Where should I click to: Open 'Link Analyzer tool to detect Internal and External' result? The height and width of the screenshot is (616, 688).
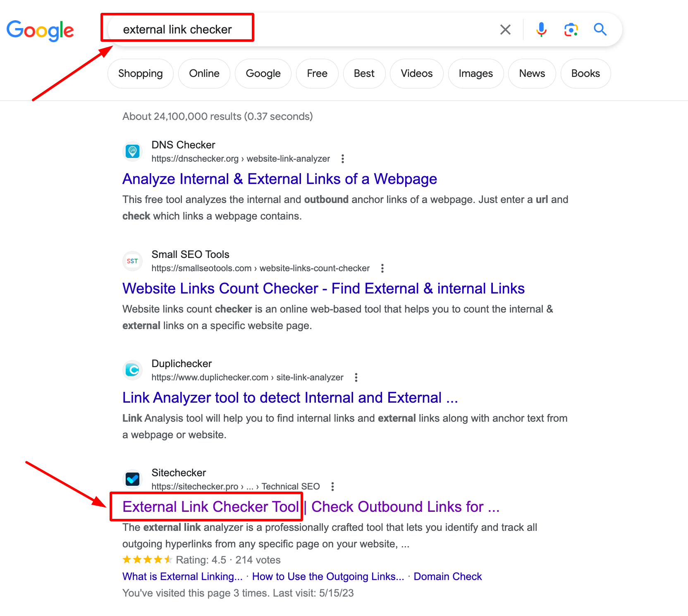click(290, 398)
